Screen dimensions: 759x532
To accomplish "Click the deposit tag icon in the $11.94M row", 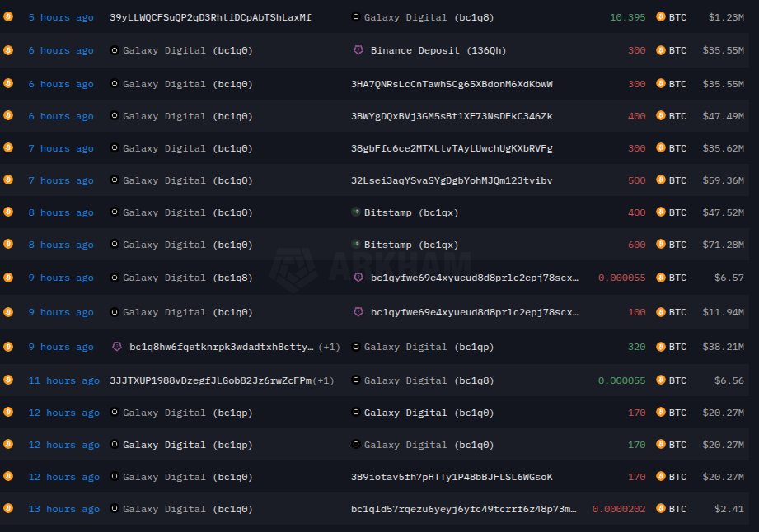I will point(358,312).
